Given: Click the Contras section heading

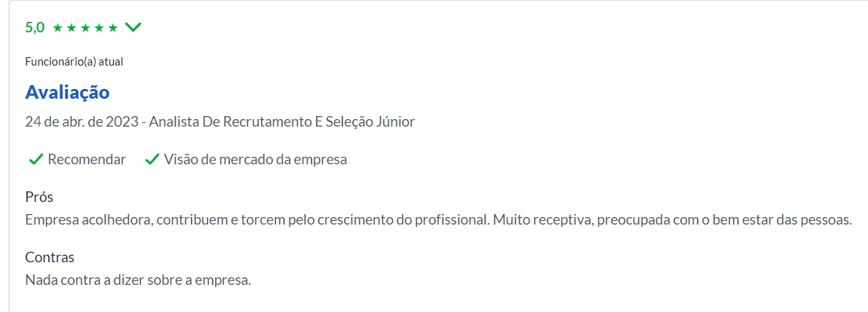Looking at the screenshot, I should [x=50, y=257].
